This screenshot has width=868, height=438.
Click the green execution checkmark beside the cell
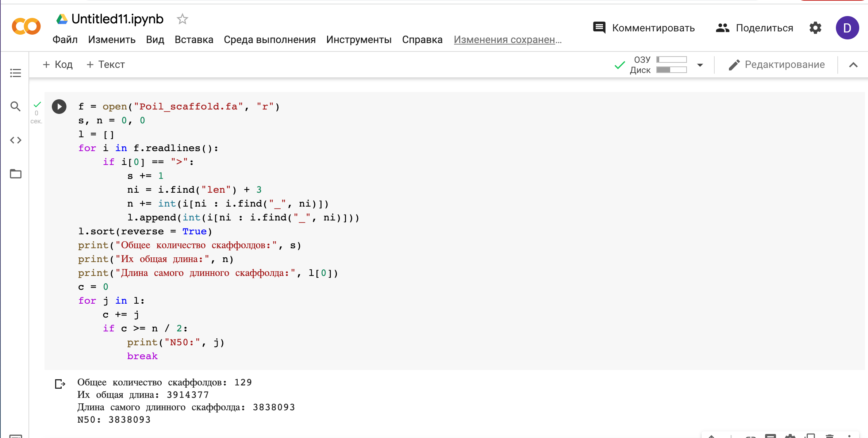click(37, 104)
